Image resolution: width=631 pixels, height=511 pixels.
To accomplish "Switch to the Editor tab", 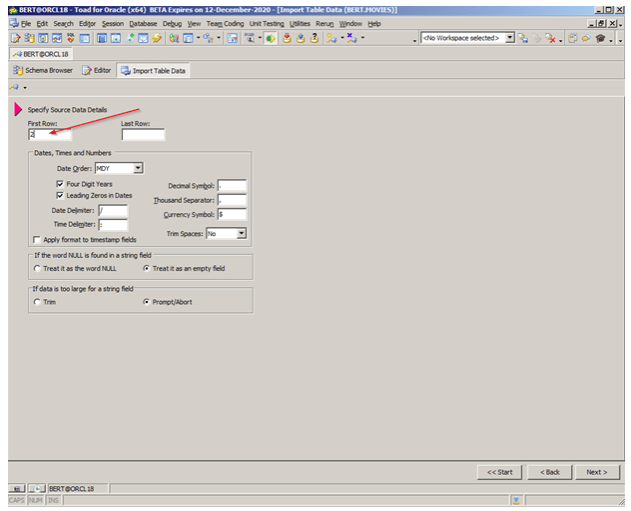I will pyautogui.click(x=97, y=70).
